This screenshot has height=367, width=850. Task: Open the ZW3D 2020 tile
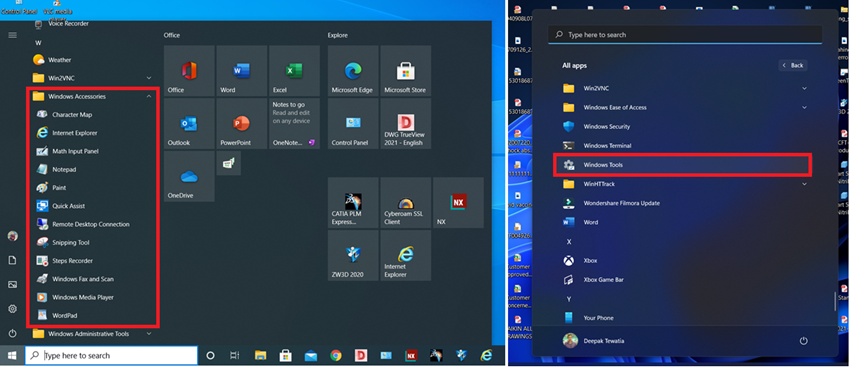(353, 255)
